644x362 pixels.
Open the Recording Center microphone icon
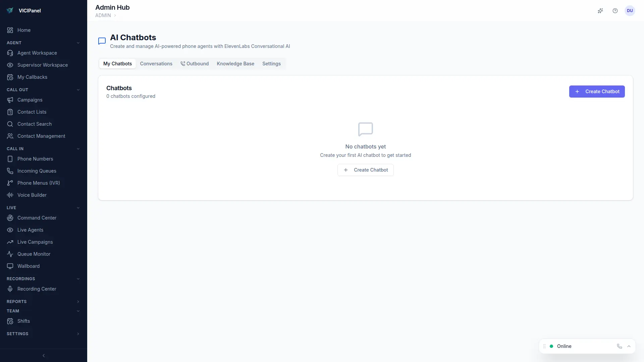(10, 289)
